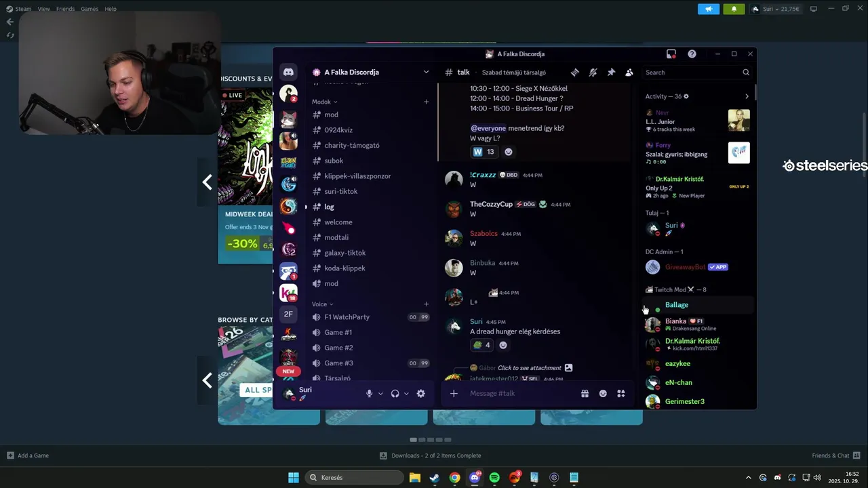This screenshot has width=868, height=488.
Task: Click the Discord search box
Action: tap(697, 73)
